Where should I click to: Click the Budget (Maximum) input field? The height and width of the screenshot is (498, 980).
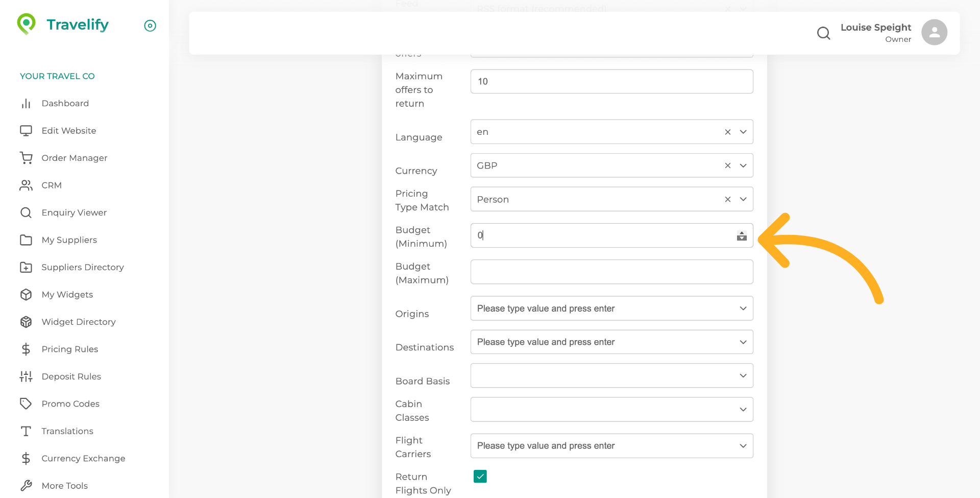coord(611,272)
